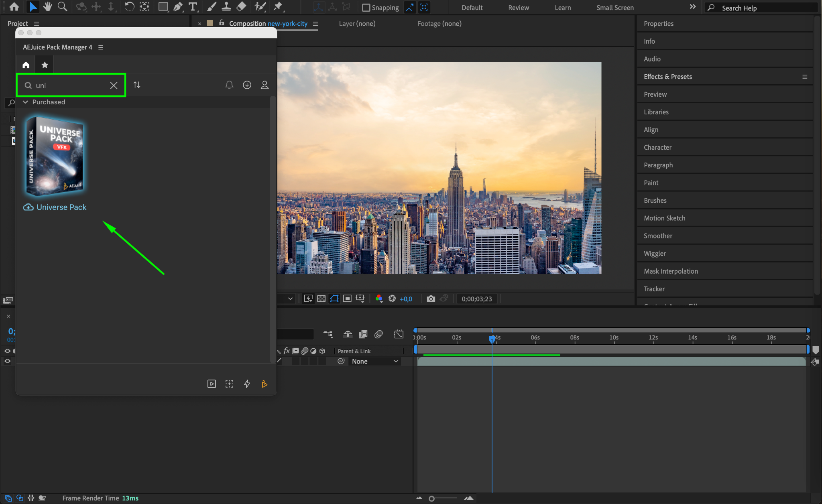This screenshot has width=822, height=504.
Task: Open the Parent & Link None dropdown
Action: [374, 361]
